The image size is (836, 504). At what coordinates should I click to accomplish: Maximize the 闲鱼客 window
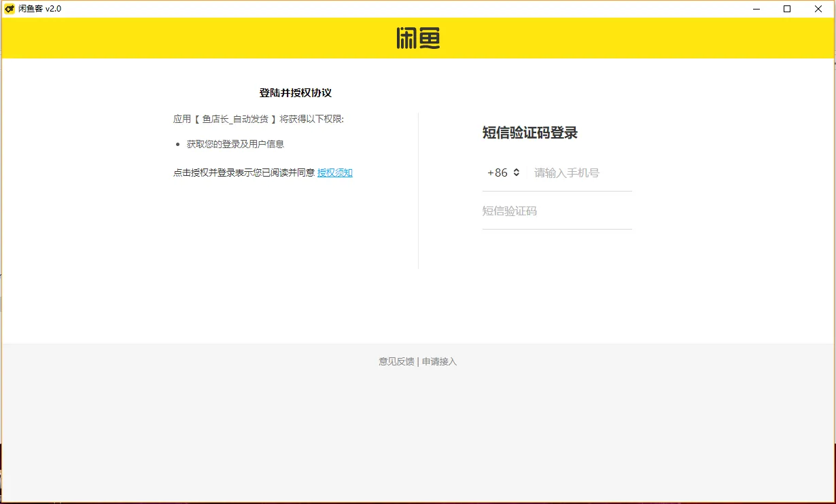[787, 9]
